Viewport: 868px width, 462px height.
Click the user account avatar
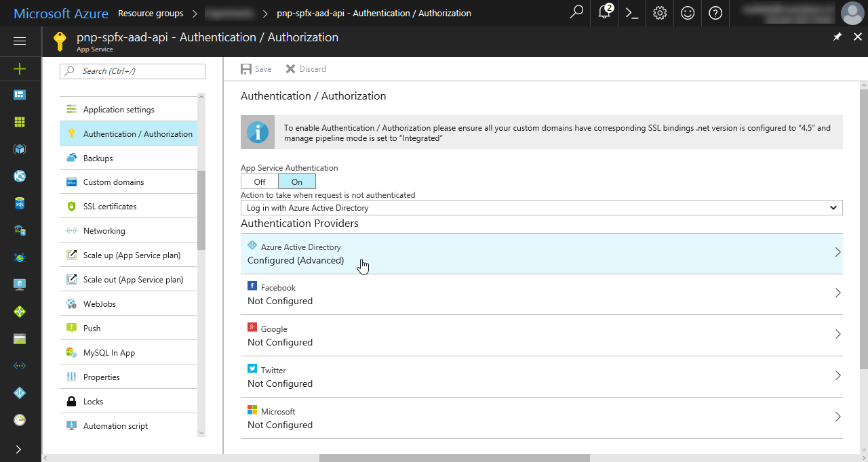852,13
